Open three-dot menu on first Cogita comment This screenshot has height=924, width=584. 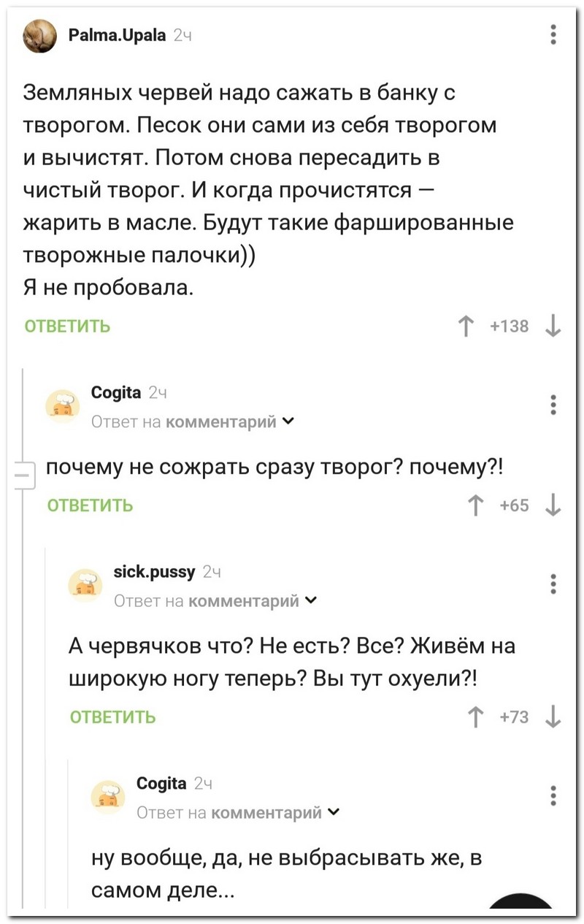(553, 404)
